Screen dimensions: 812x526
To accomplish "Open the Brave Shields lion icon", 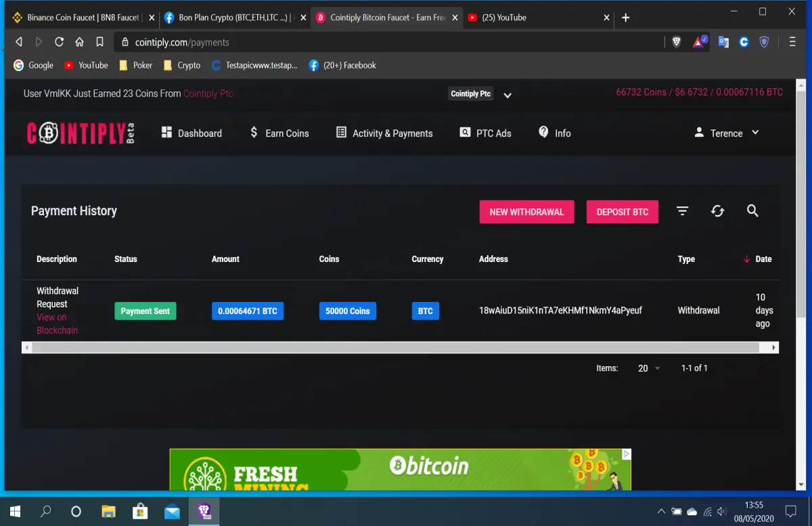I will pos(676,42).
